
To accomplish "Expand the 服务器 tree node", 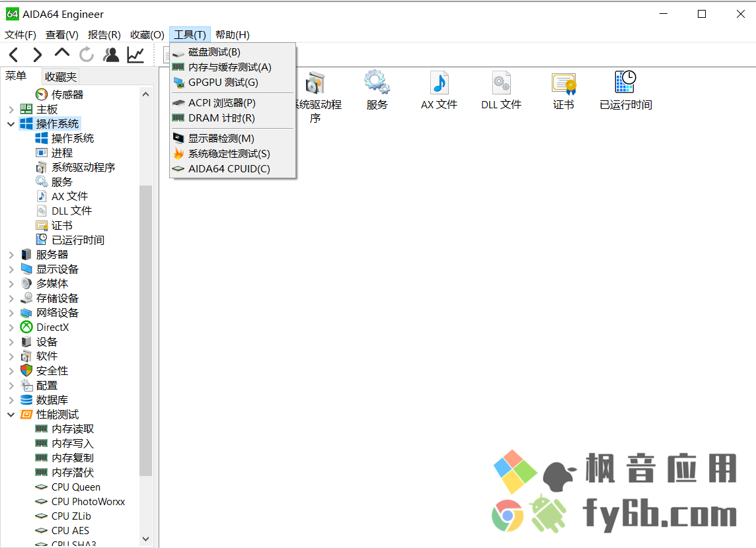I will coord(11,255).
